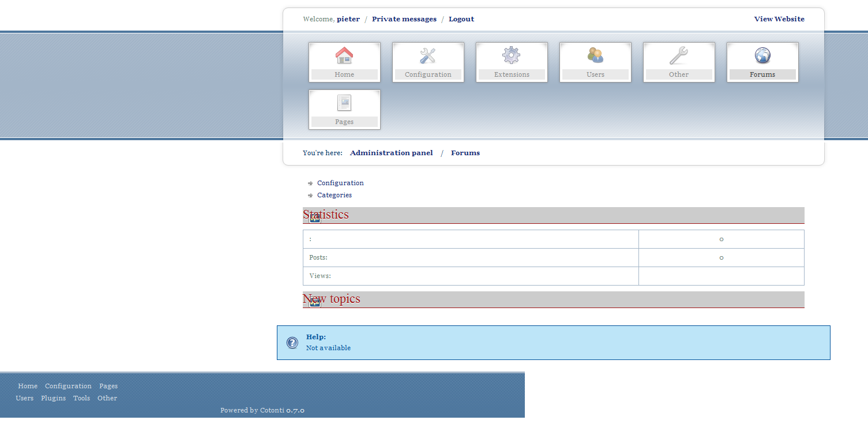Log out using the Logout link

[461, 19]
